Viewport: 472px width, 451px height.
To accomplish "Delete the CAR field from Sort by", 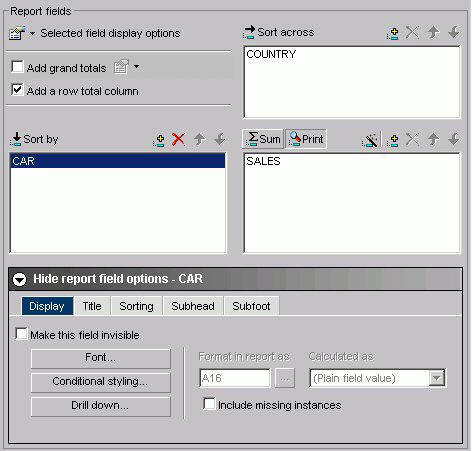I will tap(179, 139).
